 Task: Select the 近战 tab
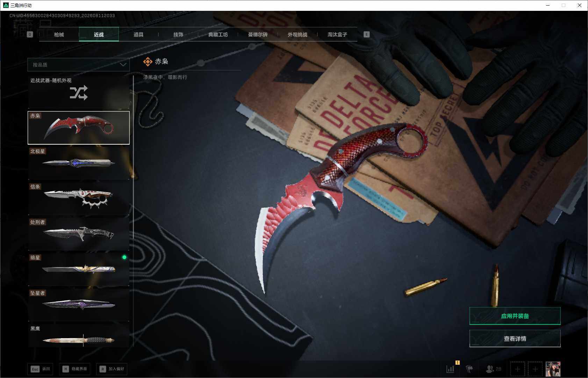[x=99, y=35]
